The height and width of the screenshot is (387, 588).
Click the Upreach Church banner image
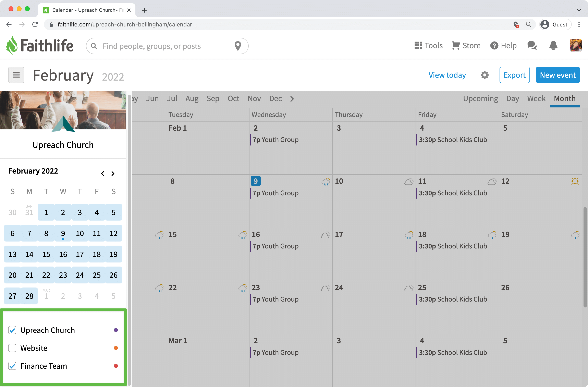coord(63,110)
